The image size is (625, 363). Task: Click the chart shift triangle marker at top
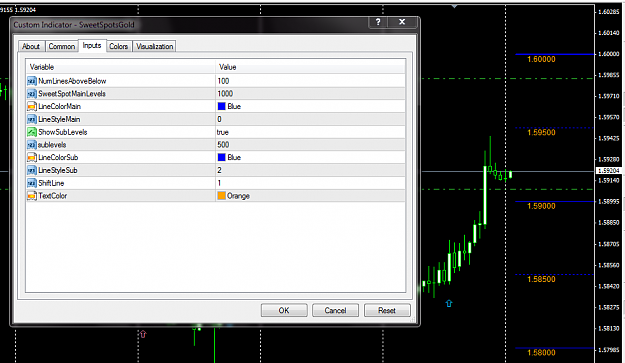[454, 6]
